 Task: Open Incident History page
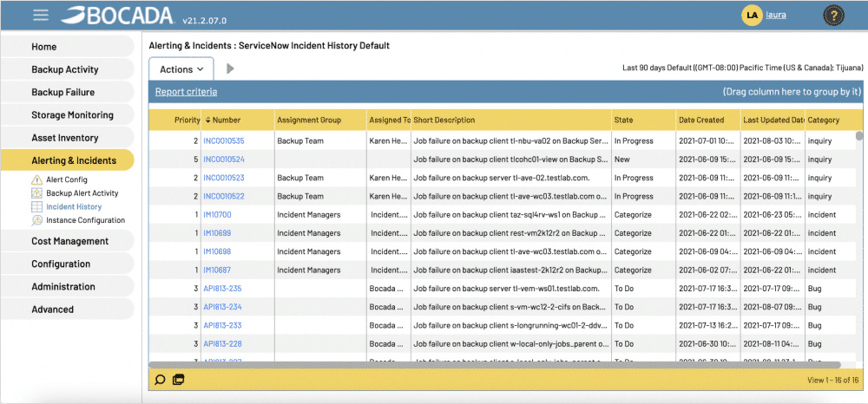(74, 206)
